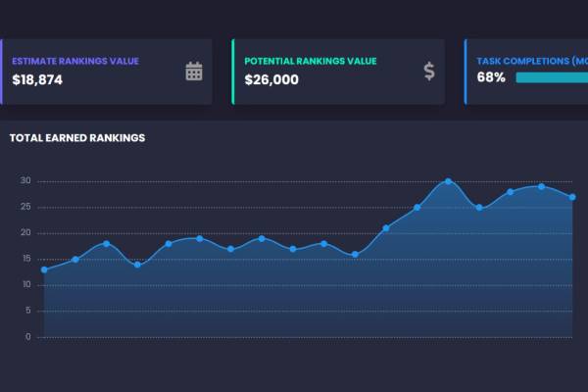Click the 'TASK COMPLETIONS' heading
Screen dimensions: 588x392
(532, 61)
